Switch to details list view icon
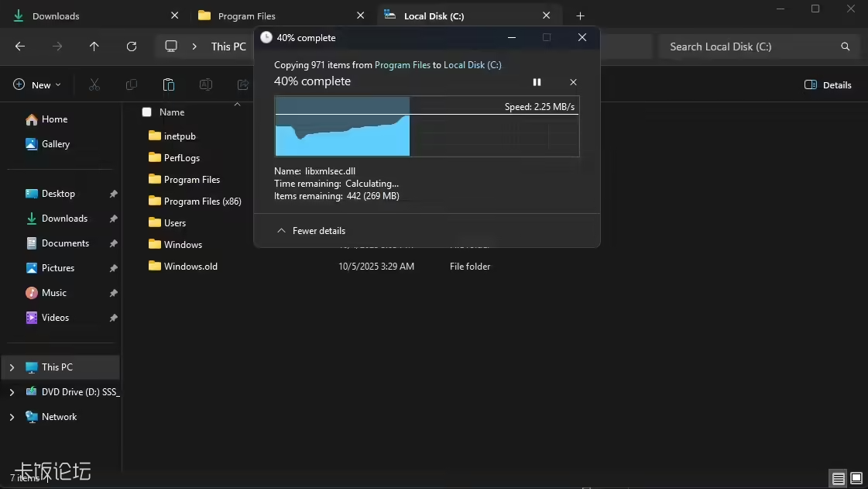 pos(839,478)
